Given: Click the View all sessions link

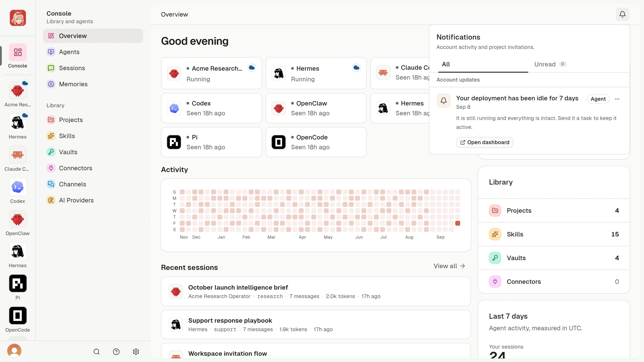Looking at the screenshot, I should [x=449, y=266].
